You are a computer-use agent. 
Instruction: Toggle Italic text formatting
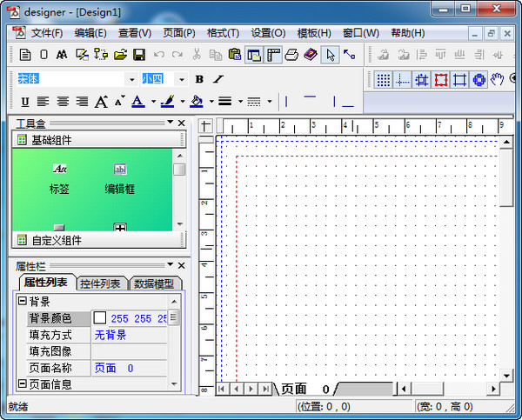pyautogui.click(x=218, y=79)
